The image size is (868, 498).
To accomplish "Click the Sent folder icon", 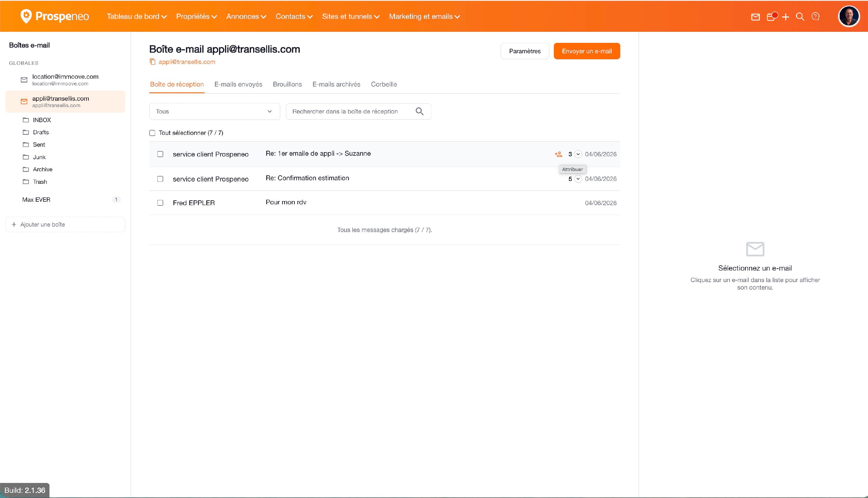I will coord(26,144).
